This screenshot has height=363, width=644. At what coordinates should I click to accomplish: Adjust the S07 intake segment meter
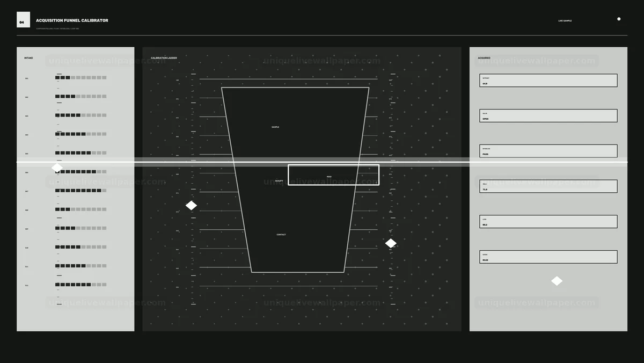80,191
